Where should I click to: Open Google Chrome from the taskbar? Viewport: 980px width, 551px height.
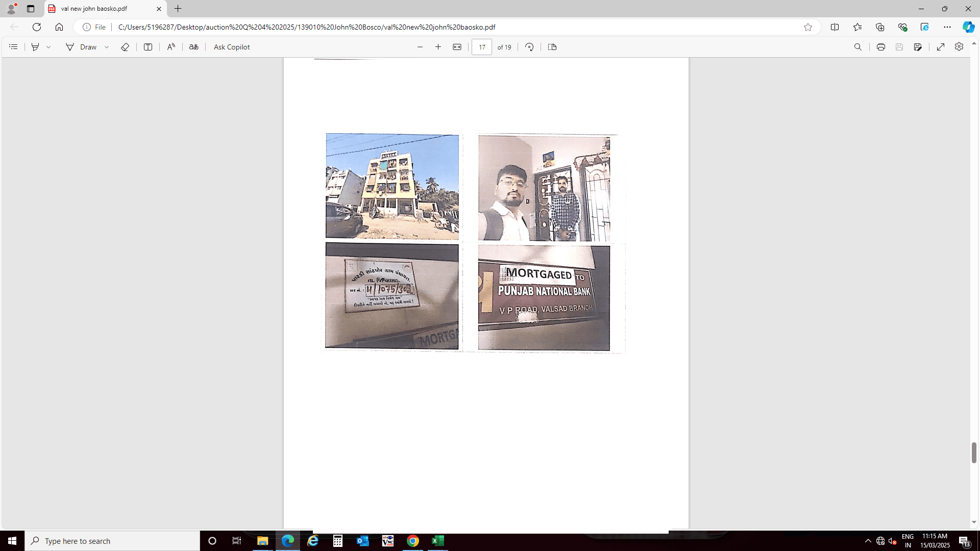[x=413, y=541]
